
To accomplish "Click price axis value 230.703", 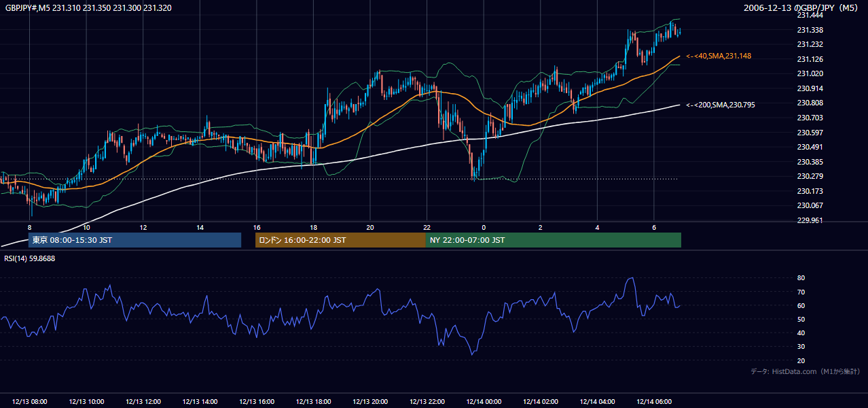I will click(810, 118).
